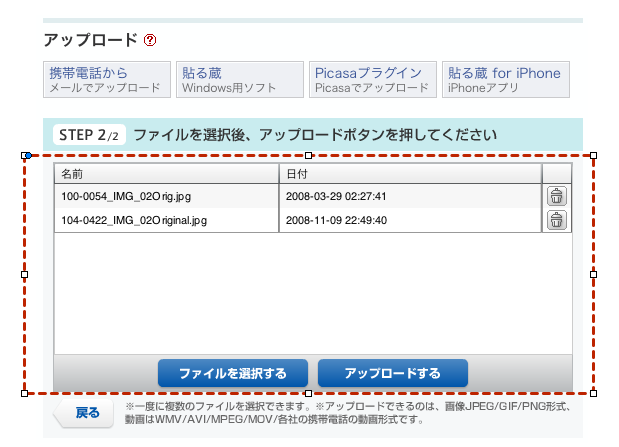Select the 104-0422_IMG_02Original.jpg file row

point(166,220)
